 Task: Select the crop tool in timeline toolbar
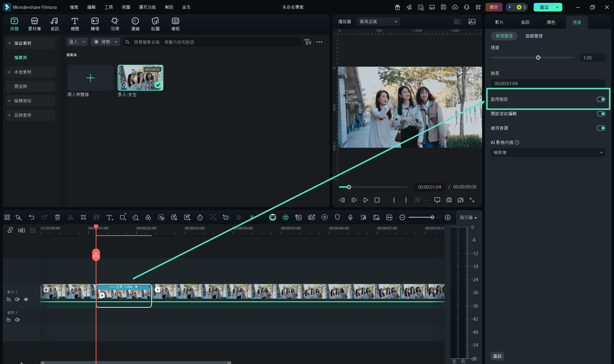(x=83, y=217)
